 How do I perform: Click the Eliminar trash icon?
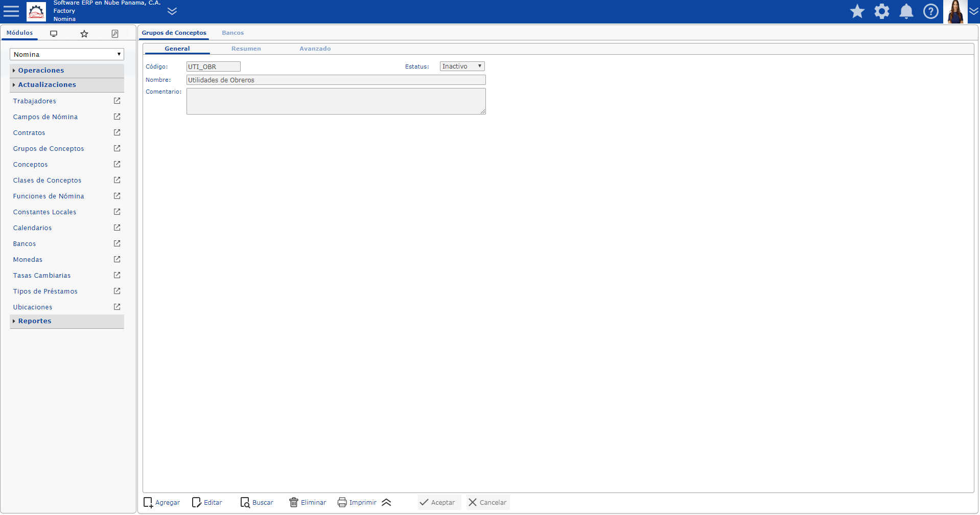click(x=294, y=502)
